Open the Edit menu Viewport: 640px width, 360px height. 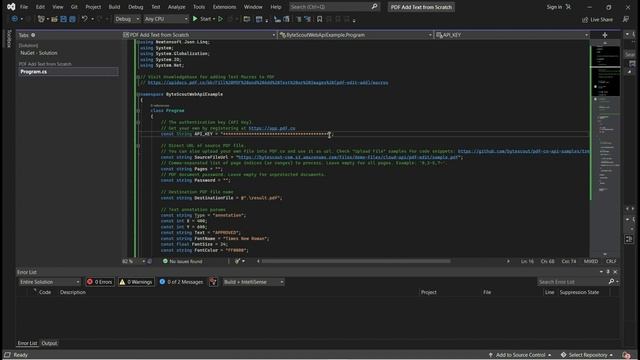click(x=40, y=7)
